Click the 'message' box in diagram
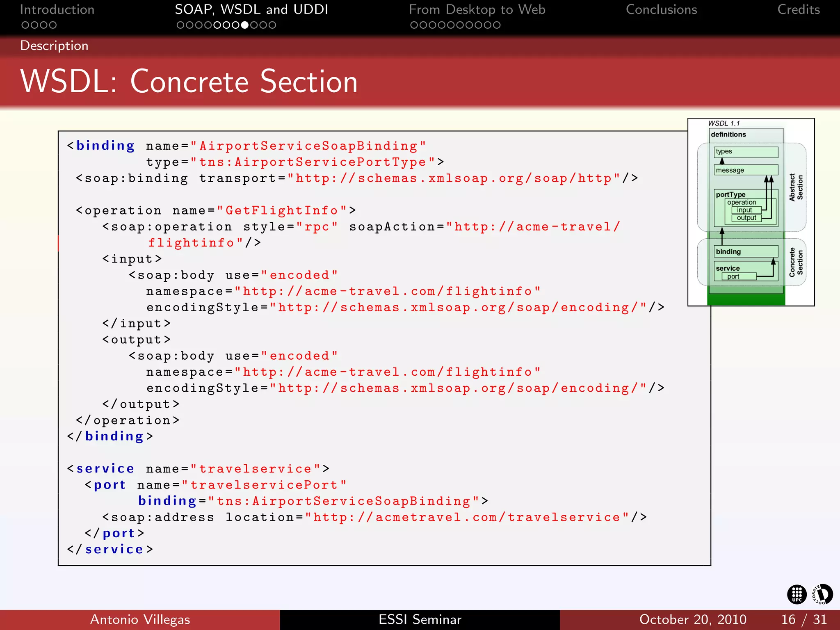 (746, 170)
